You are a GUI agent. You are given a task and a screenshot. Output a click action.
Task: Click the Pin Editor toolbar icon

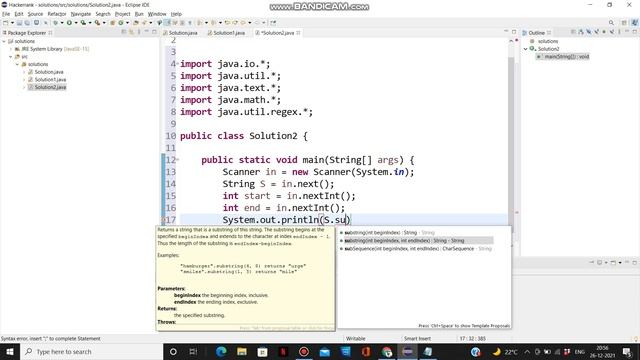coord(273,23)
